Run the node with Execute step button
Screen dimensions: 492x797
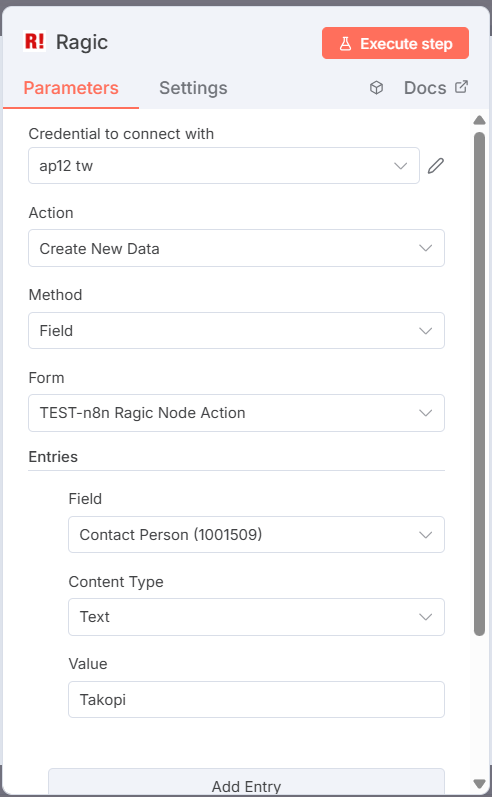[x=395, y=43]
